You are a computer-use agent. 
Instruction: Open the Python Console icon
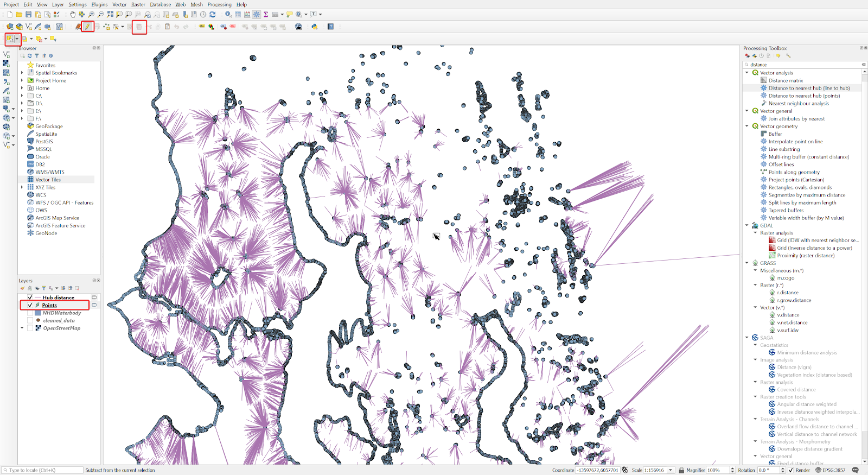pos(315,27)
